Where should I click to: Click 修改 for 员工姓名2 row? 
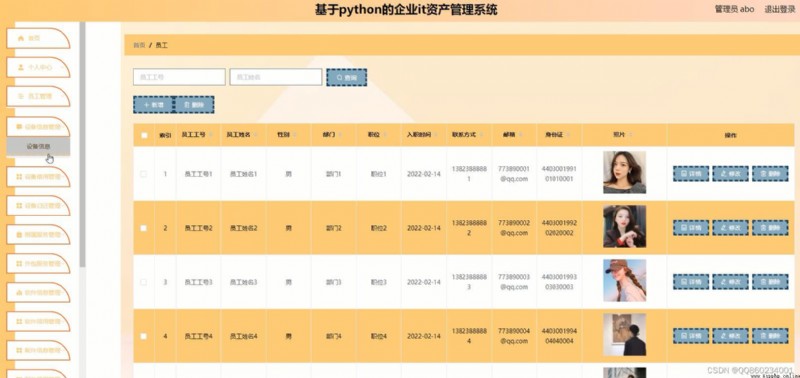click(x=731, y=228)
